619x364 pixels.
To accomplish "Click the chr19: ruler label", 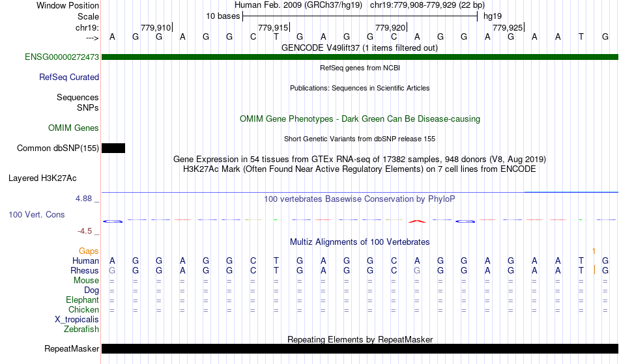I will [87, 27].
